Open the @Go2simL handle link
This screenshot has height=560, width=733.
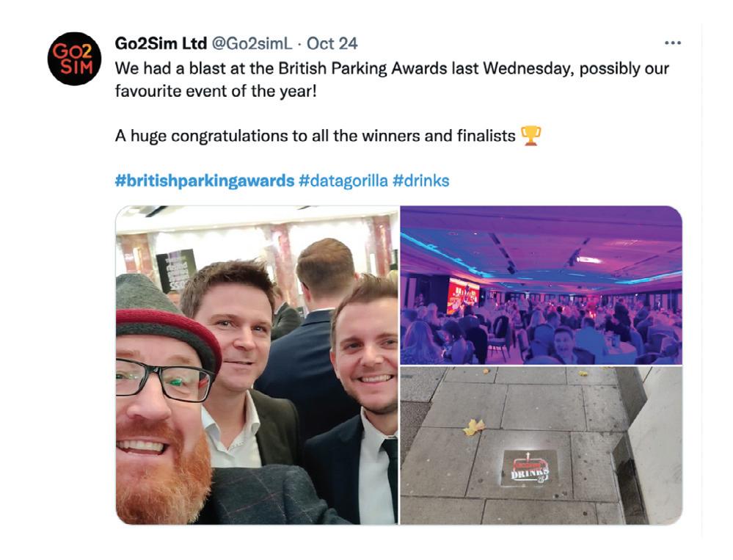pyautogui.click(x=252, y=43)
